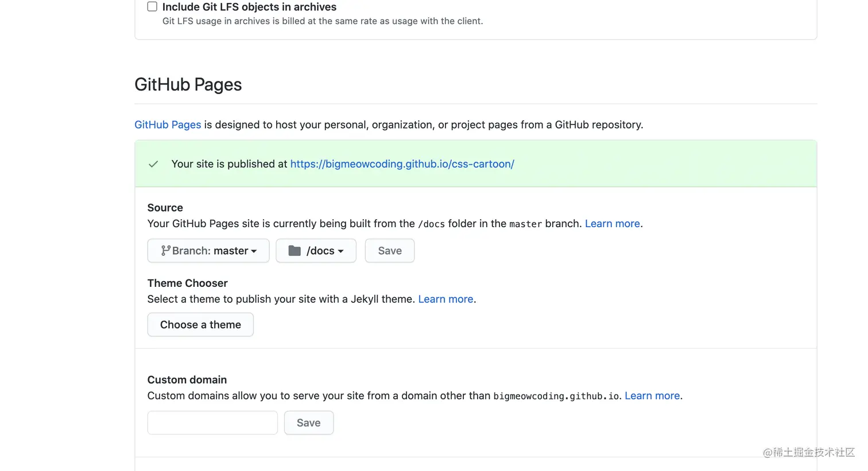
Task: Click the caret arrow after /docs
Action: pyautogui.click(x=340, y=251)
